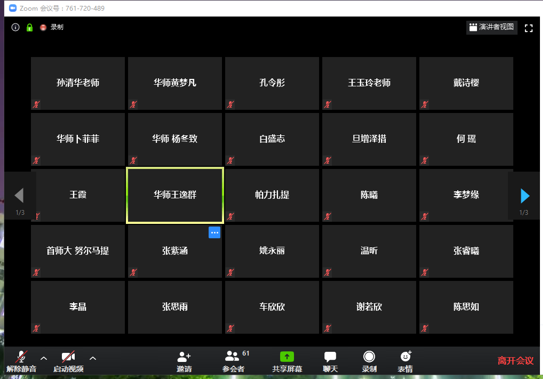Select the 姚永丽 video tile
This screenshot has height=379, width=543.
[272, 252]
